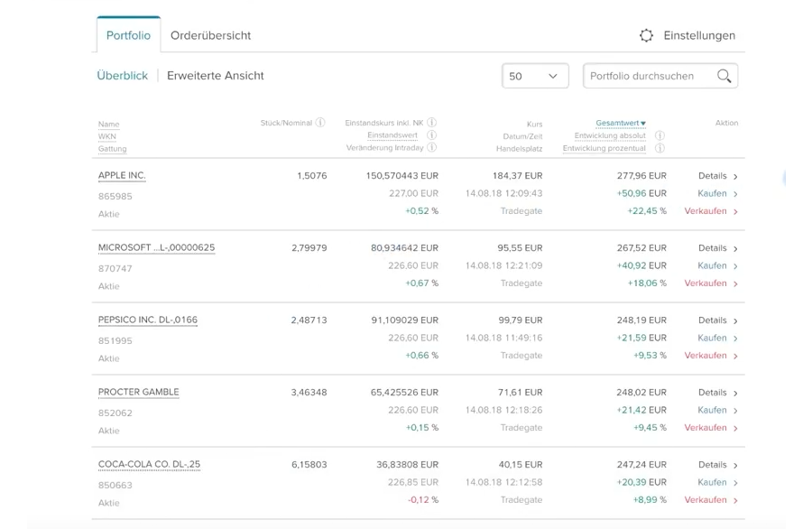Sort by Name column header
This screenshot has width=812, height=529.
(x=109, y=125)
